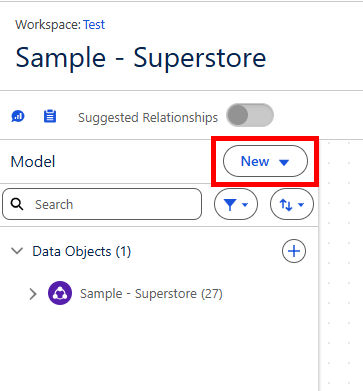Click the dotted canvas area at right

(341, 267)
